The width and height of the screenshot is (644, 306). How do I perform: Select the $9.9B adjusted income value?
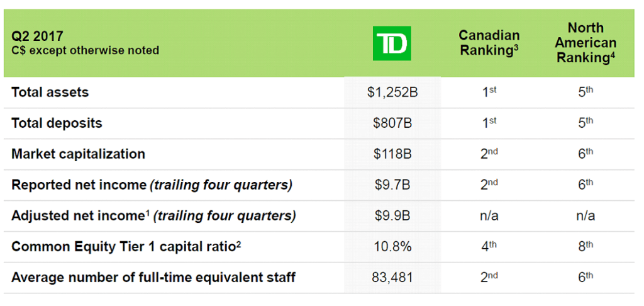click(x=392, y=216)
